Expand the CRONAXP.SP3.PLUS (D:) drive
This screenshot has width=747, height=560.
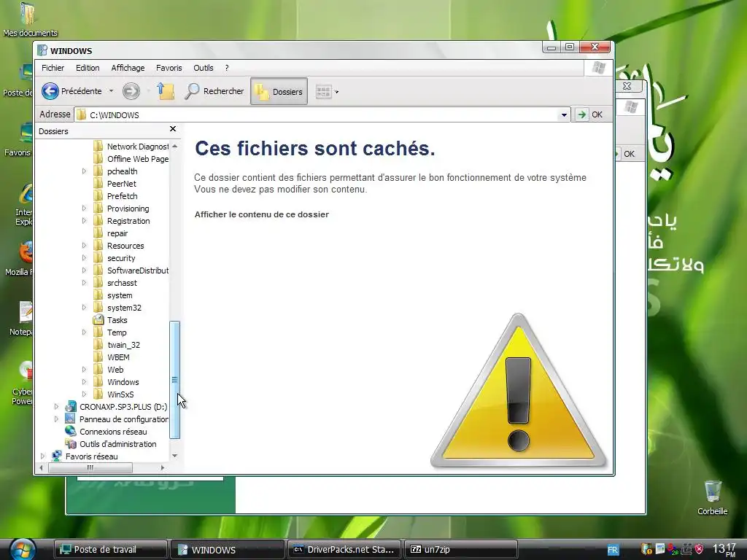[56, 406]
